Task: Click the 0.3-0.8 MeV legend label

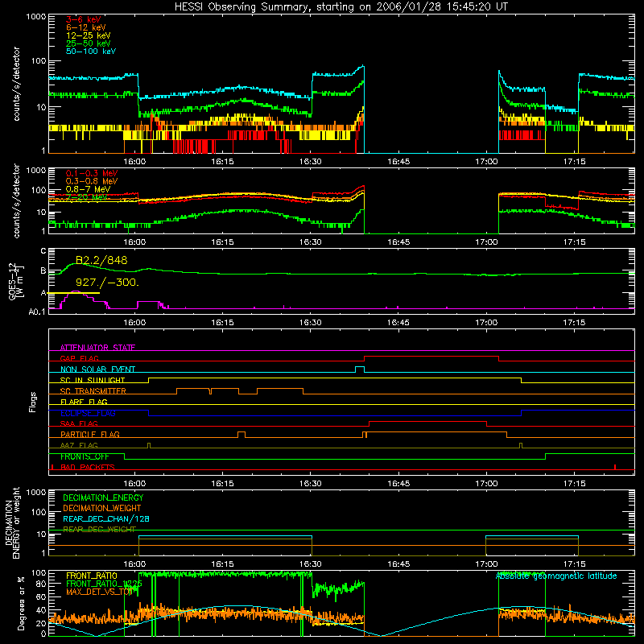Action: (92, 181)
